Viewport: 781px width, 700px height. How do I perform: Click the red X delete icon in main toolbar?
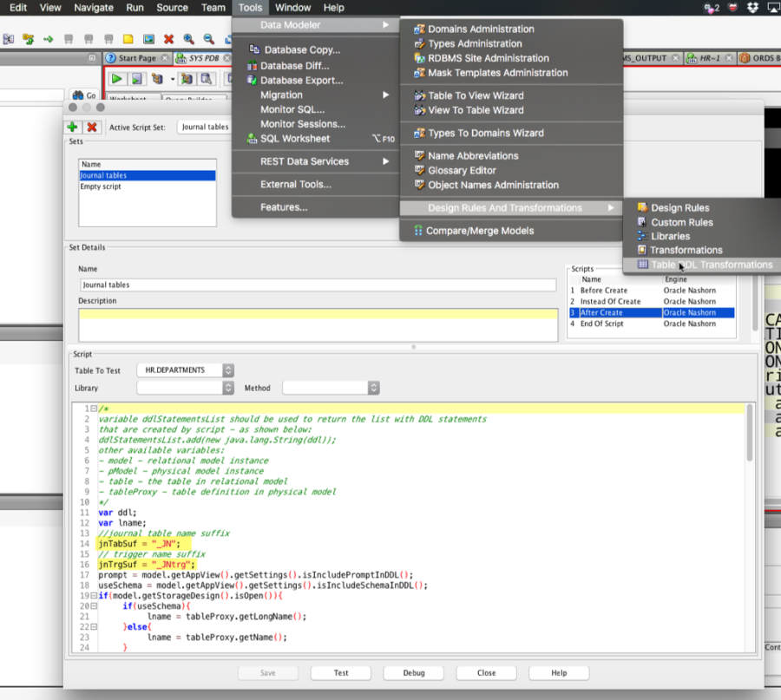[x=168, y=39]
